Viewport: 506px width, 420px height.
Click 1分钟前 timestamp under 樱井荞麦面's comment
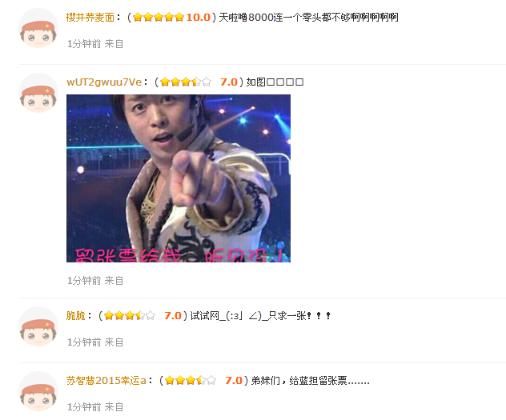pyautogui.click(x=84, y=43)
